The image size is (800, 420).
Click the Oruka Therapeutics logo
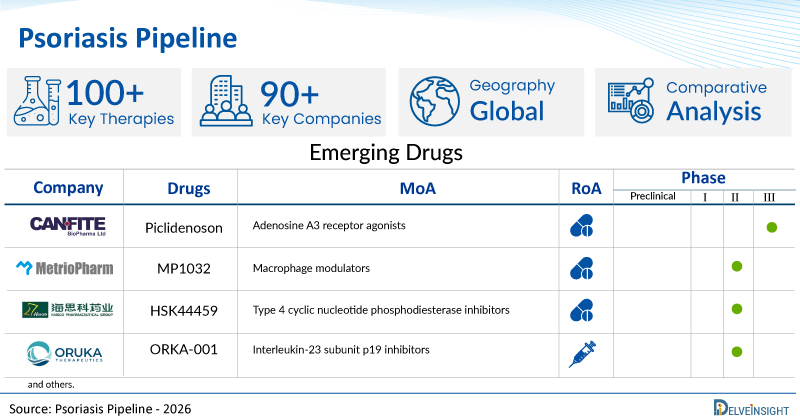[x=66, y=352]
